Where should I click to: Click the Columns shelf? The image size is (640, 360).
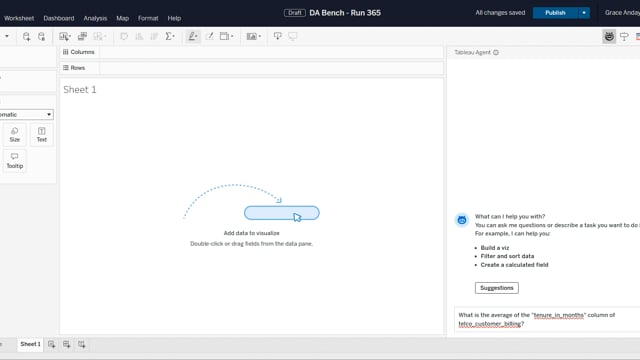tap(251, 52)
